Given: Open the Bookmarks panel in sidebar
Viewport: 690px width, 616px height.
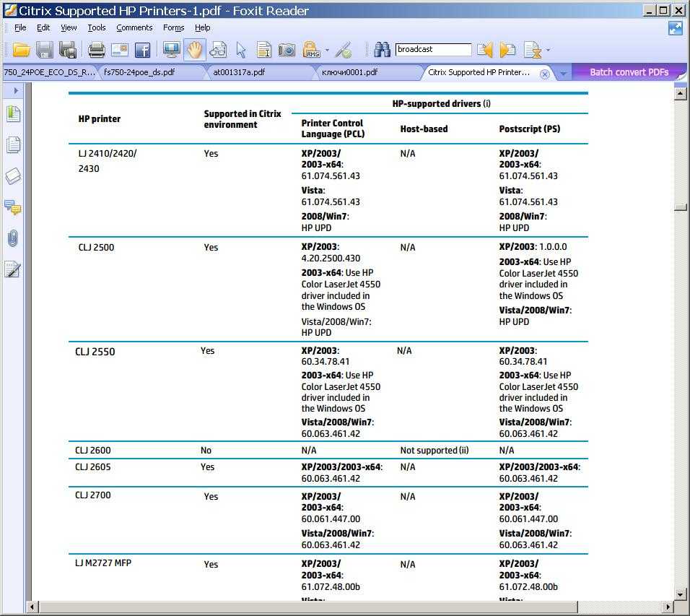Looking at the screenshot, I should (13, 114).
